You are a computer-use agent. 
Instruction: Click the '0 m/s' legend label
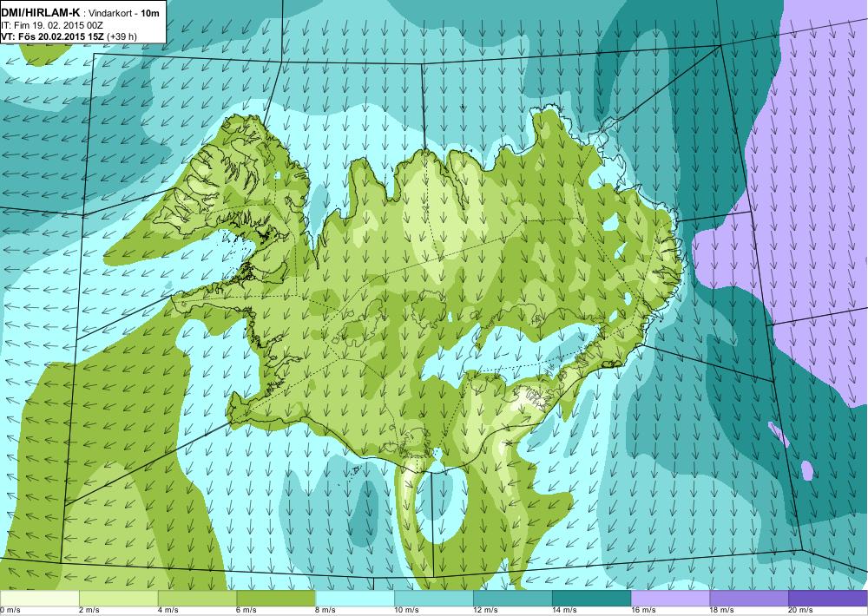click(x=10, y=611)
